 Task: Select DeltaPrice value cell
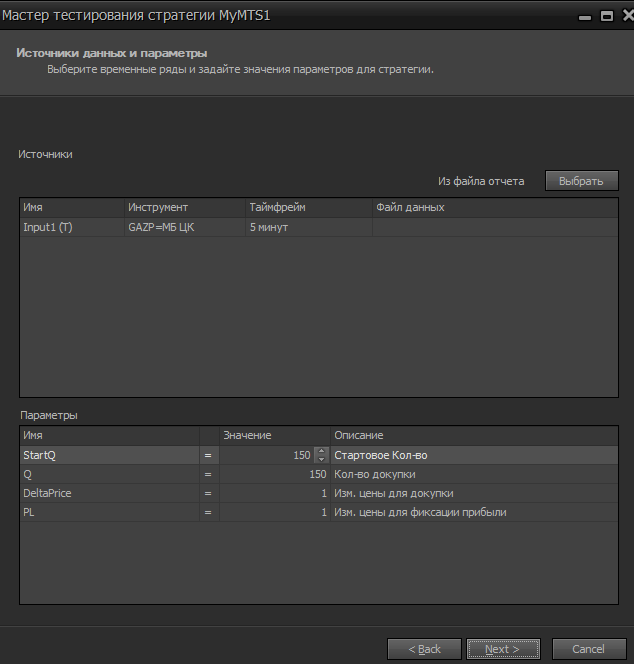point(274,493)
